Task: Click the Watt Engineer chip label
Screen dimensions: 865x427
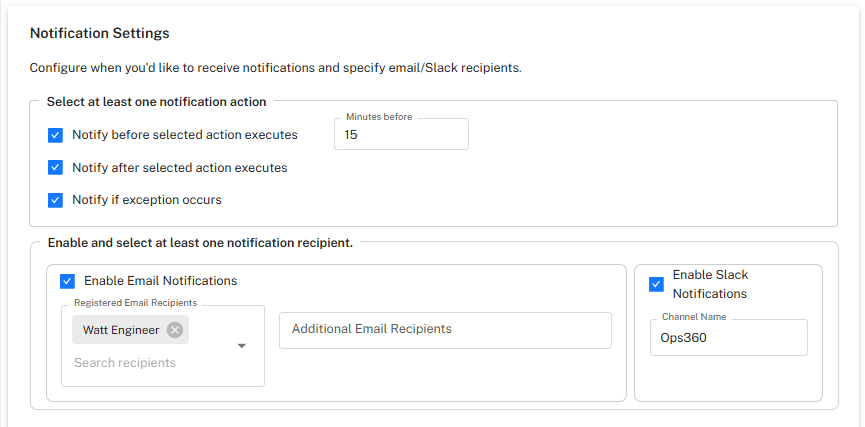Action: 121,330
